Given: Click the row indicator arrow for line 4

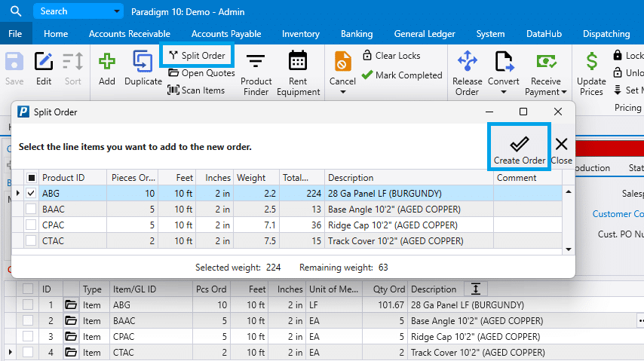Looking at the screenshot, I should 11,352.
